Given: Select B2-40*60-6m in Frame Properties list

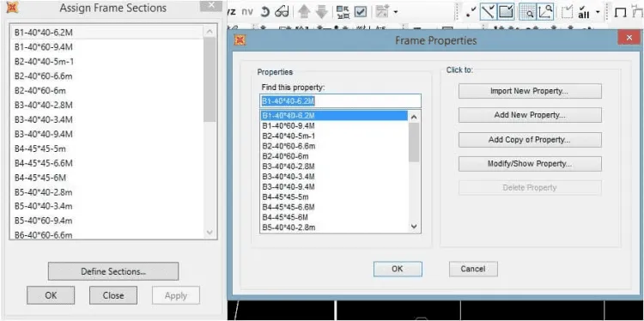Looking at the screenshot, I should [x=334, y=156].
